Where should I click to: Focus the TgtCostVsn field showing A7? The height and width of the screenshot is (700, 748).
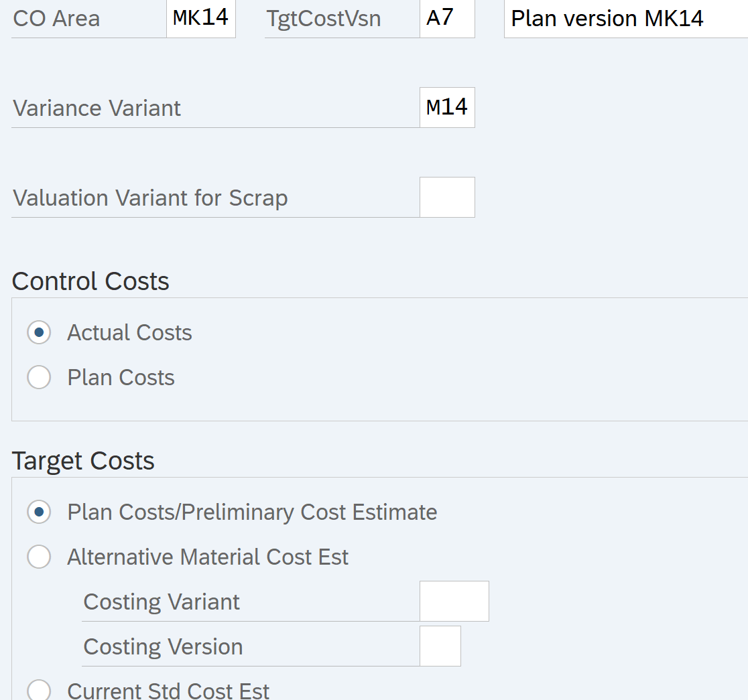coord(447,19)
